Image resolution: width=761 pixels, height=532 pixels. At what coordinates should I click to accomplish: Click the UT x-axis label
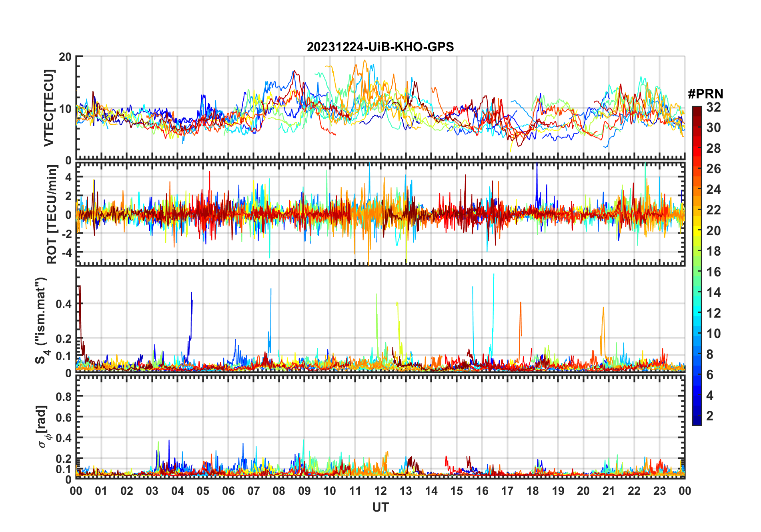380,508
